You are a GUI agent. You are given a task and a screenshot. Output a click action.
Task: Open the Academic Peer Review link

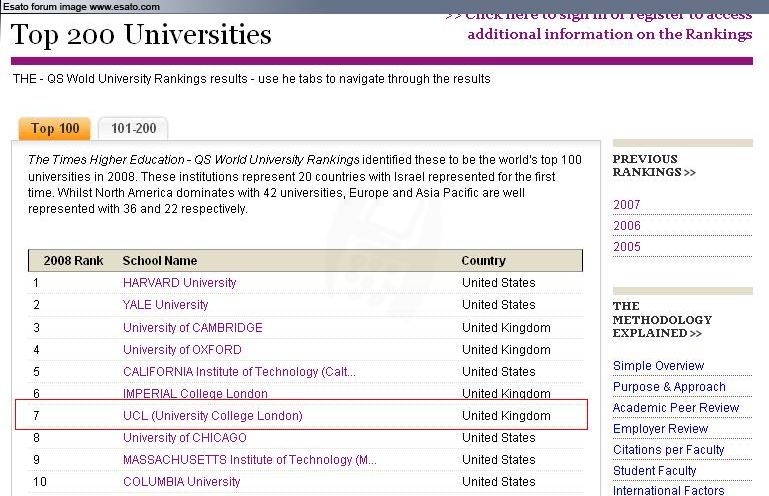676,408
